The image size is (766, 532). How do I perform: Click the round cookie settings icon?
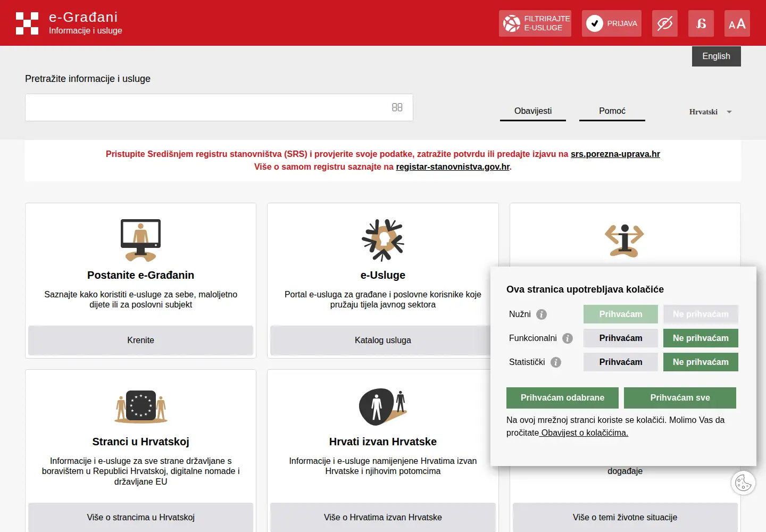coord(743,483)
